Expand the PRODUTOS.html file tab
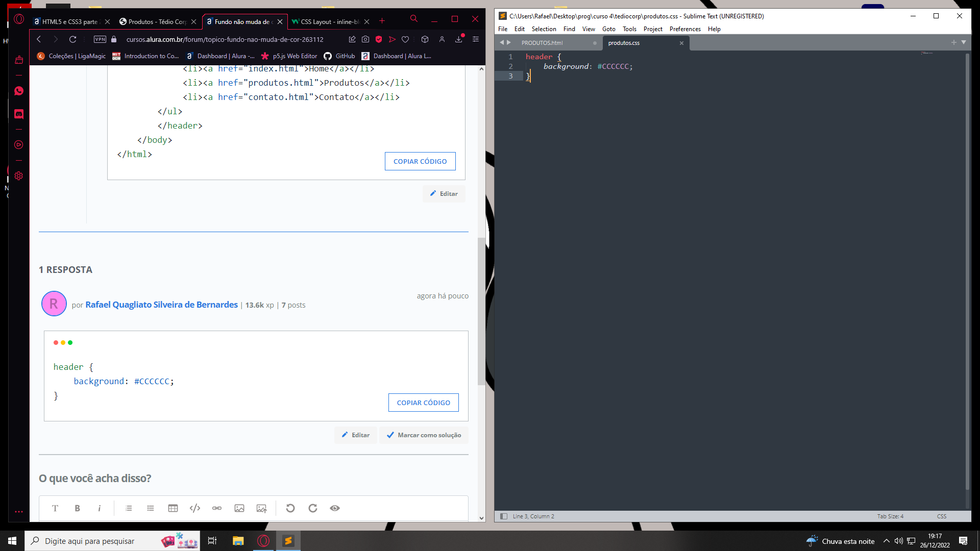This screenshot has height=551, width=980. 542,42
